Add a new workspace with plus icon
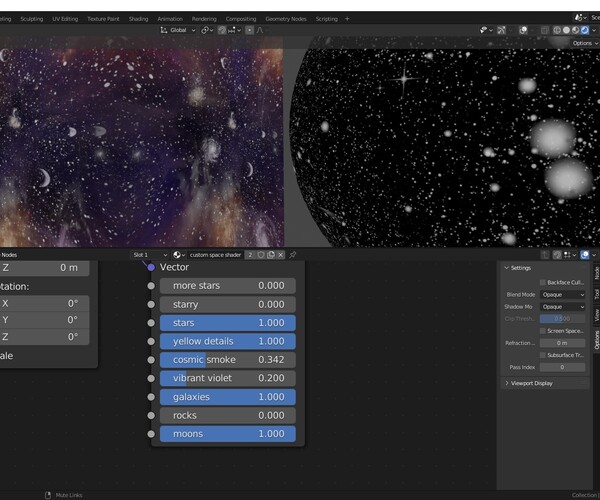 coord(347,18)
